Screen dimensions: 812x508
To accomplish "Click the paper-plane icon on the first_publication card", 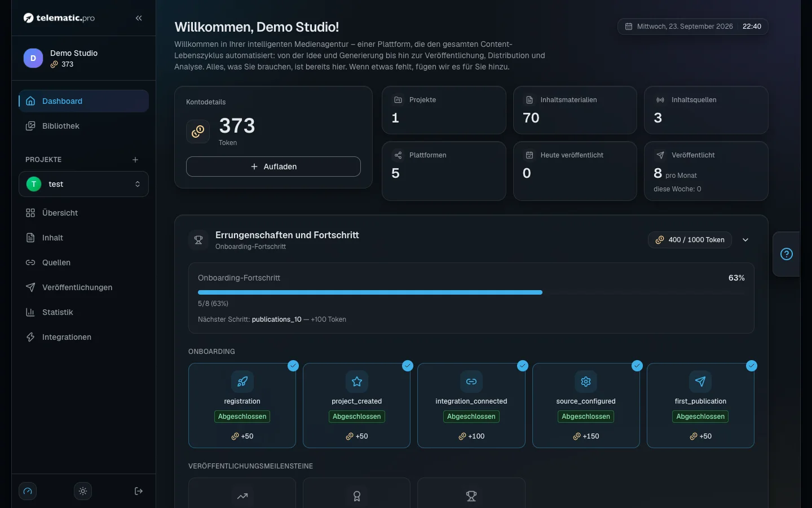I will point(700,382).
